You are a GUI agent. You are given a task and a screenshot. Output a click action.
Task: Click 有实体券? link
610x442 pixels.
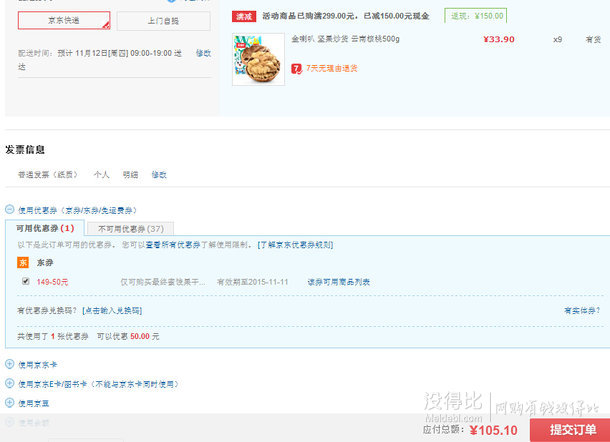[x=582, y=310]
